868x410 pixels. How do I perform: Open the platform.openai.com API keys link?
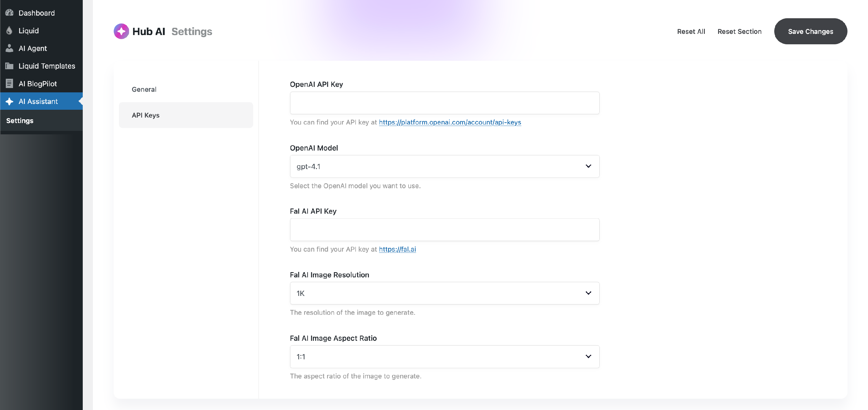[x=450, y=122]
